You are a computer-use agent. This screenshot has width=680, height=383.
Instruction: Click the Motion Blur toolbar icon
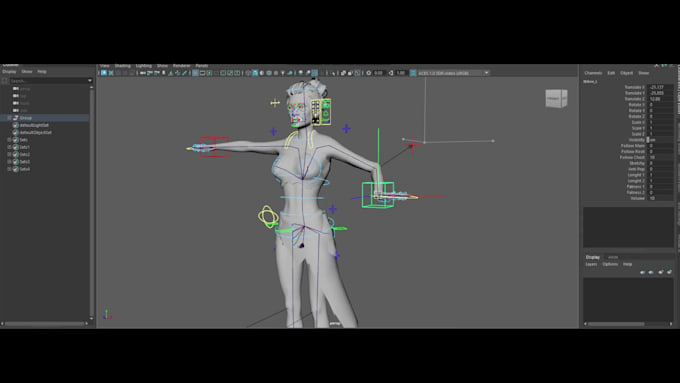tap(308, 73)
